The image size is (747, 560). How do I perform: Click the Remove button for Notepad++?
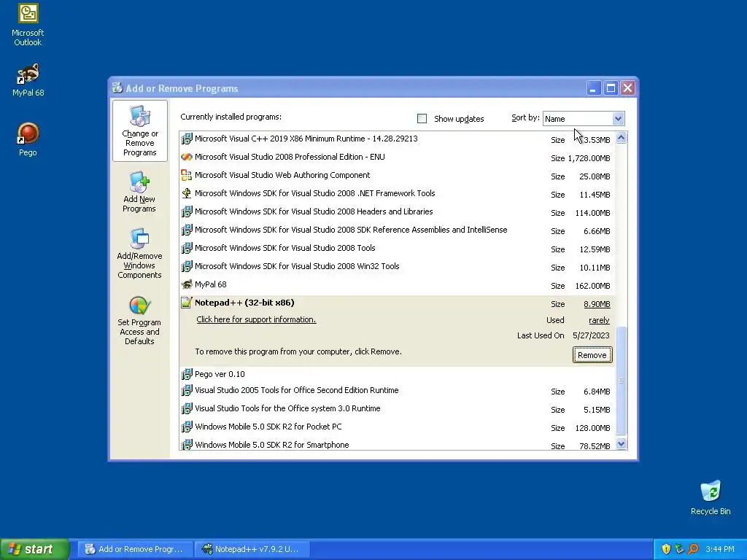pos(592,355)
